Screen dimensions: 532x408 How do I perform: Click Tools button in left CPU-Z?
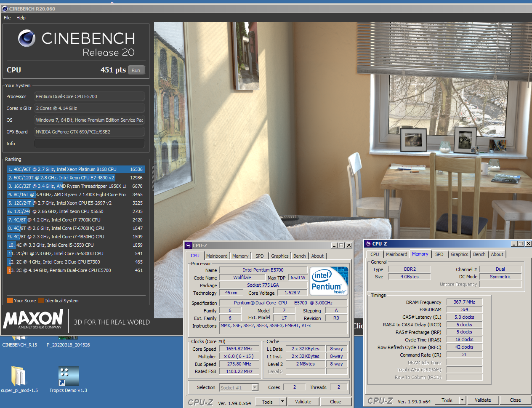click(x=267, y=402)
